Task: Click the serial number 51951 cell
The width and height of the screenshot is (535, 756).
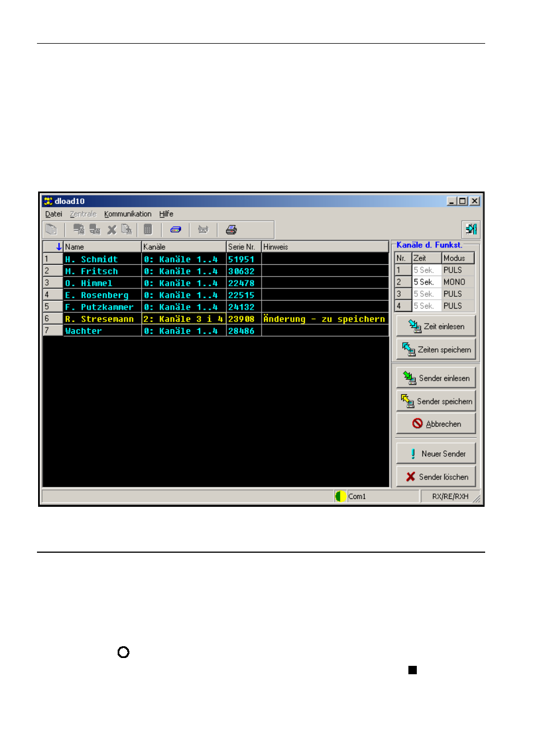Action: 244,259
